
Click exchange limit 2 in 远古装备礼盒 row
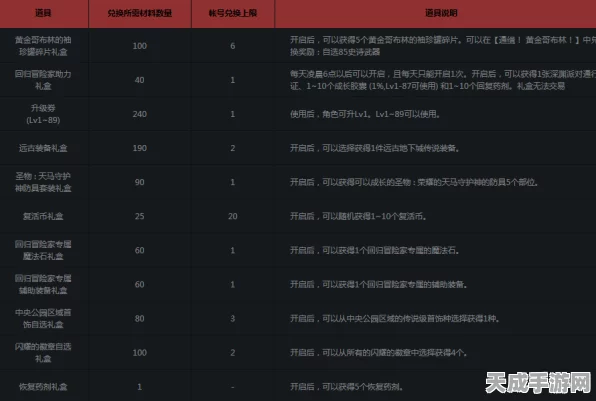coord(233,148)
